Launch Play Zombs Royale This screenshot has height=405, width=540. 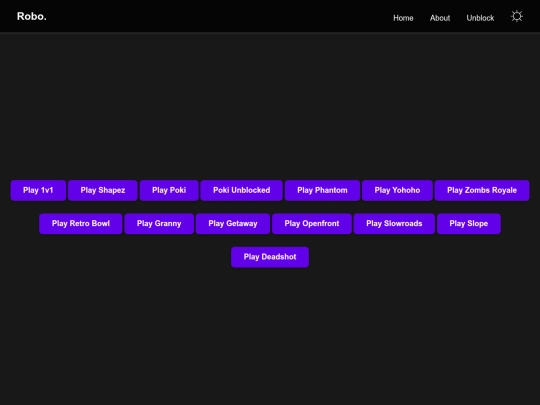point(482,190)
